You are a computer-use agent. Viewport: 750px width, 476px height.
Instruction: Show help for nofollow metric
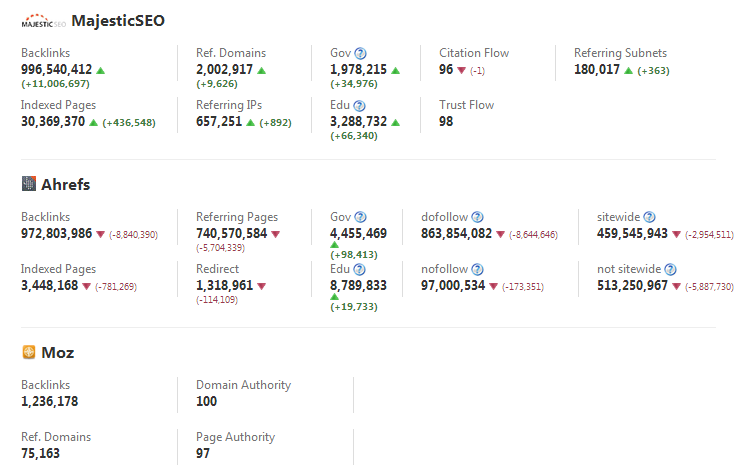[x=477, y=269]
